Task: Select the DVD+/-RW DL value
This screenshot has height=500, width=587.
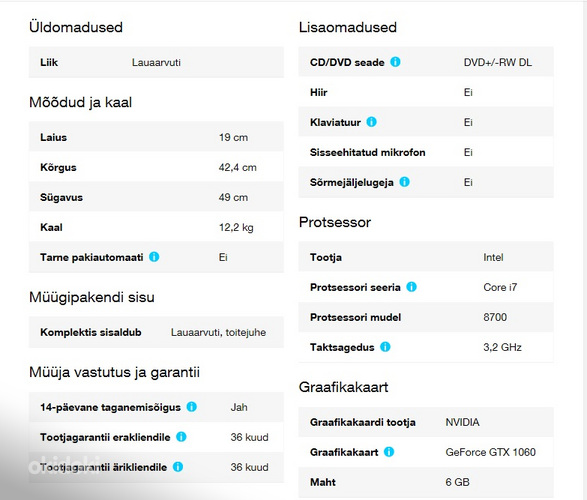Action: pos(498,62)
